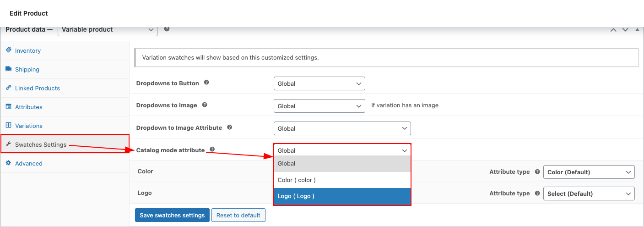Select Logo ( Logo ) option
This screenshot has height=227, width=644.
pyautogui.click(x=342, y=196)
